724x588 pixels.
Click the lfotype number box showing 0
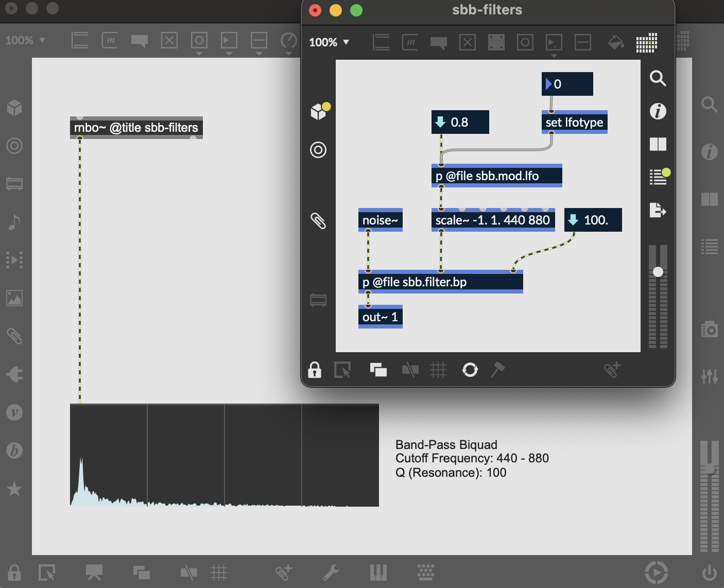(567, 84)
